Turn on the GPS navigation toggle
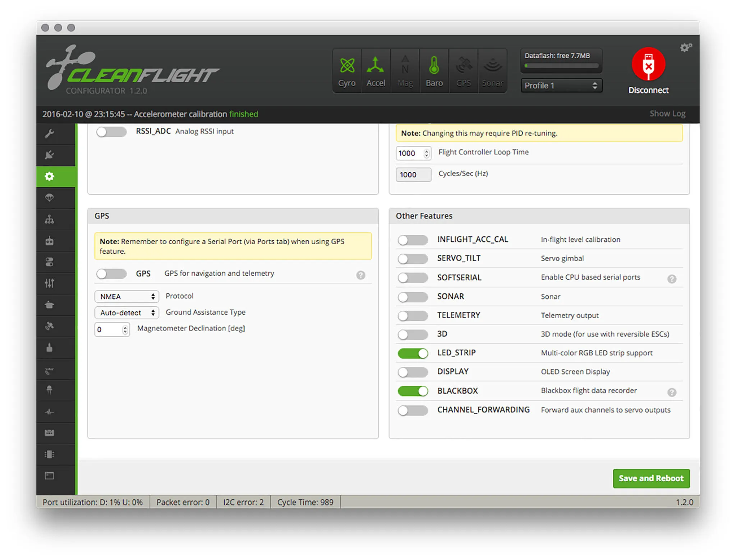The image size is (736, 560). click(x=111, y=274)
